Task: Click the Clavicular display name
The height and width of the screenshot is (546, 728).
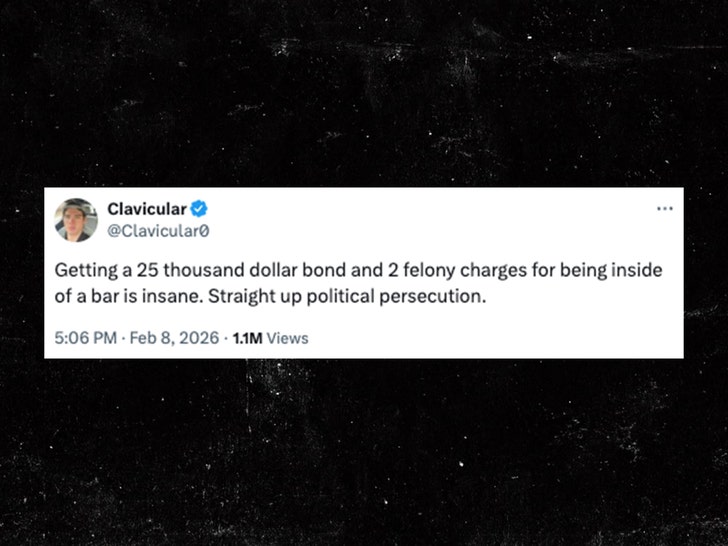Action: pos(147,209)
